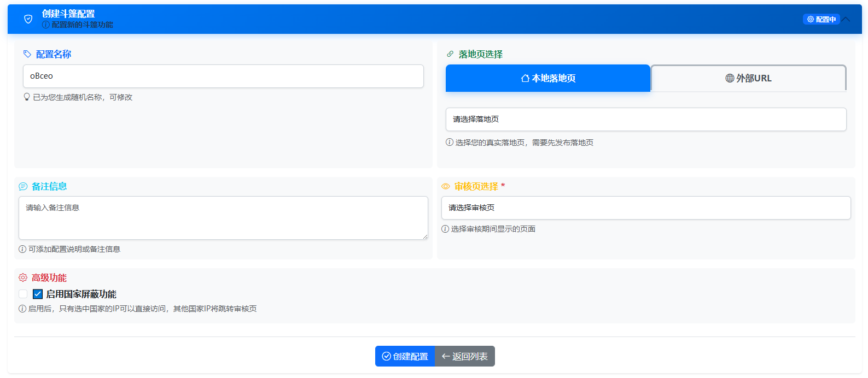Focus the 请输入备注信息 textarea
Screen dimensions: 868x378
tap(223, 217)
